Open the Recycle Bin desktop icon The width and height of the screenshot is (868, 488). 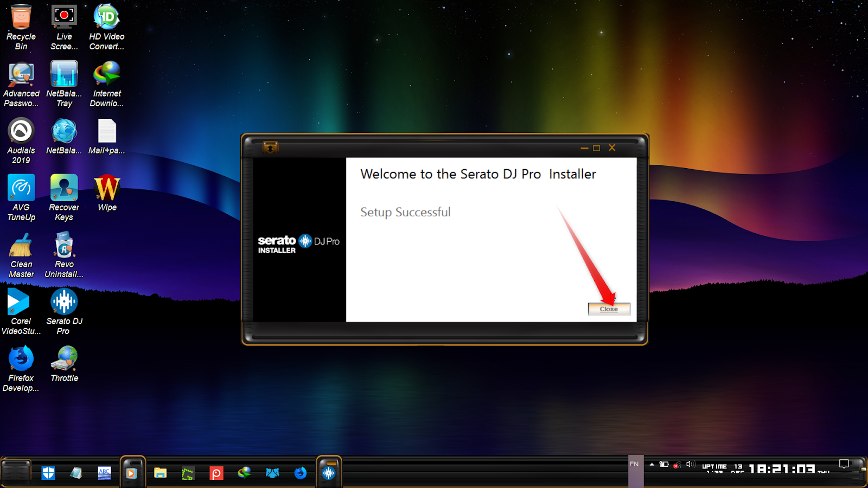21,27
